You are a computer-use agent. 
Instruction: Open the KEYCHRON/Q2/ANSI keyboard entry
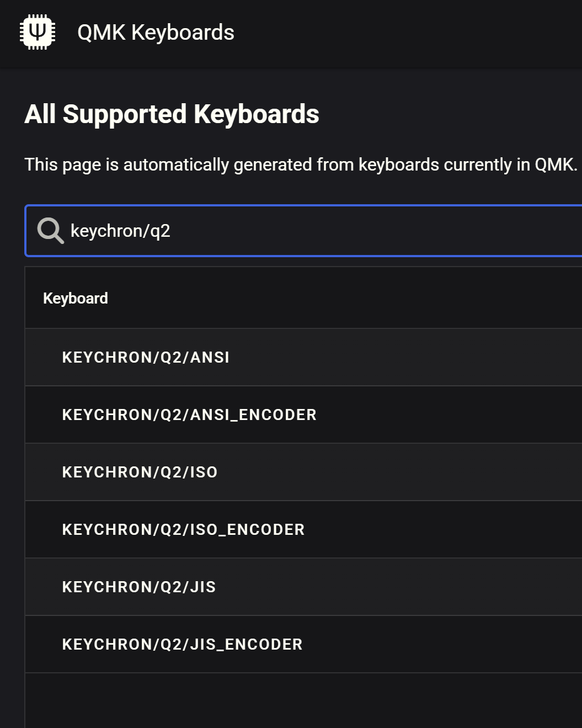146,358
